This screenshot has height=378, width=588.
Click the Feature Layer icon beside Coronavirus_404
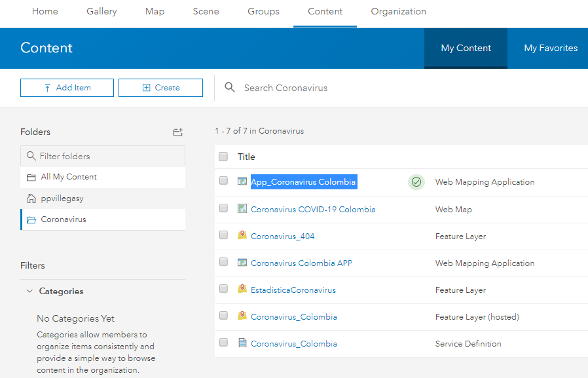tap(241, 235)
